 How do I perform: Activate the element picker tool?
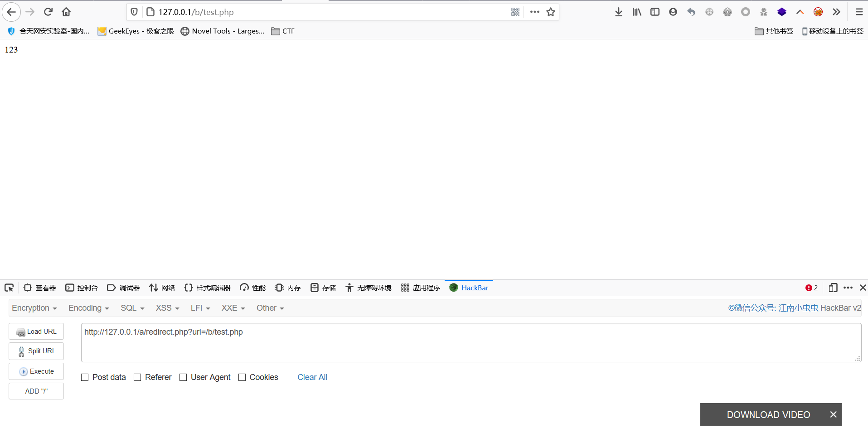(x=9, y=288)
